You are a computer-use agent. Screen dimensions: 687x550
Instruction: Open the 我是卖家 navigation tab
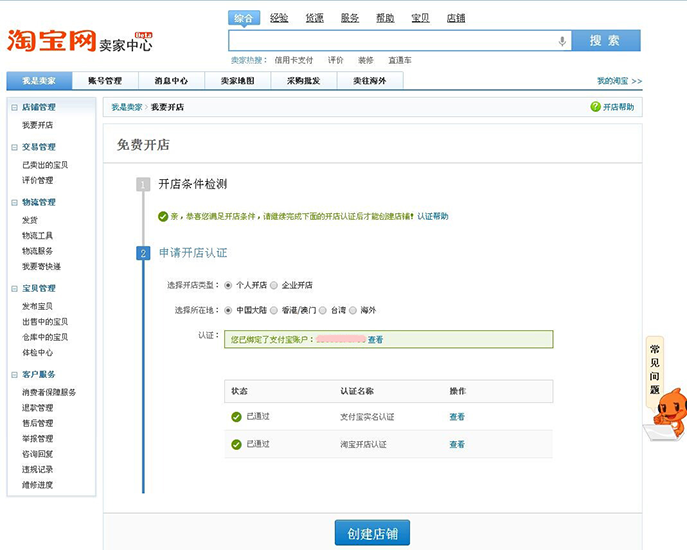click(x=39, y=81)
